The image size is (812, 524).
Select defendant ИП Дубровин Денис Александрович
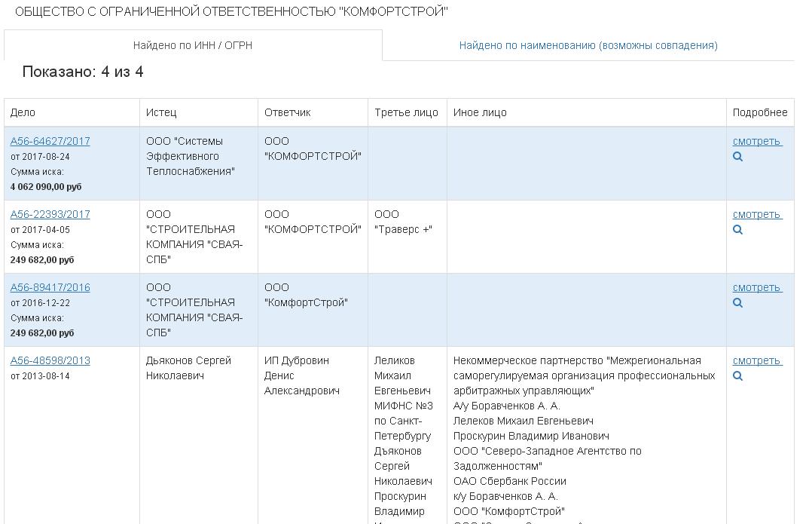[x=302, y=375]
